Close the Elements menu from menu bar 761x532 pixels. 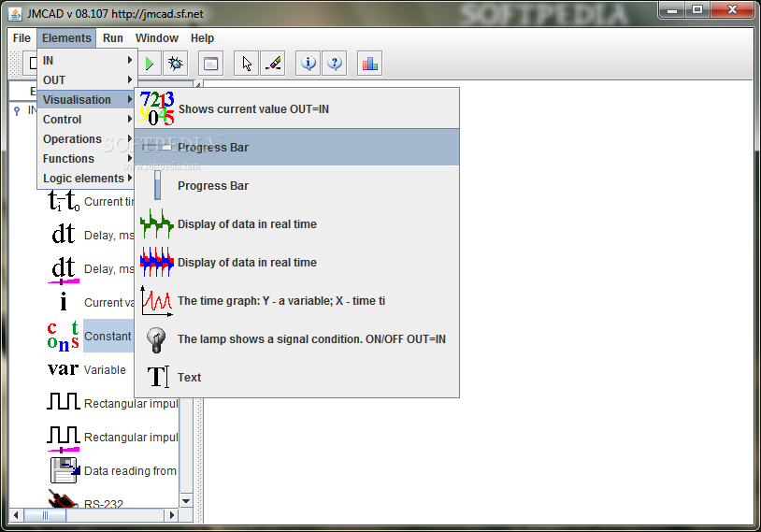66,37
